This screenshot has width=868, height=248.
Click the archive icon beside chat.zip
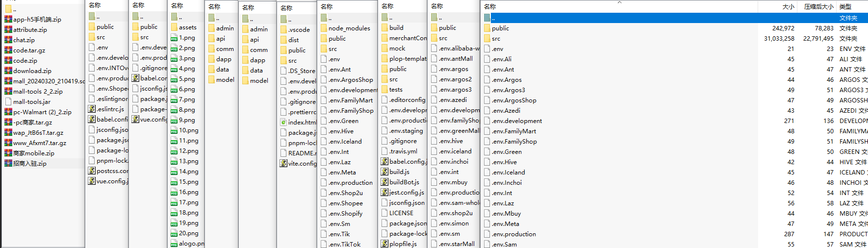8,40
